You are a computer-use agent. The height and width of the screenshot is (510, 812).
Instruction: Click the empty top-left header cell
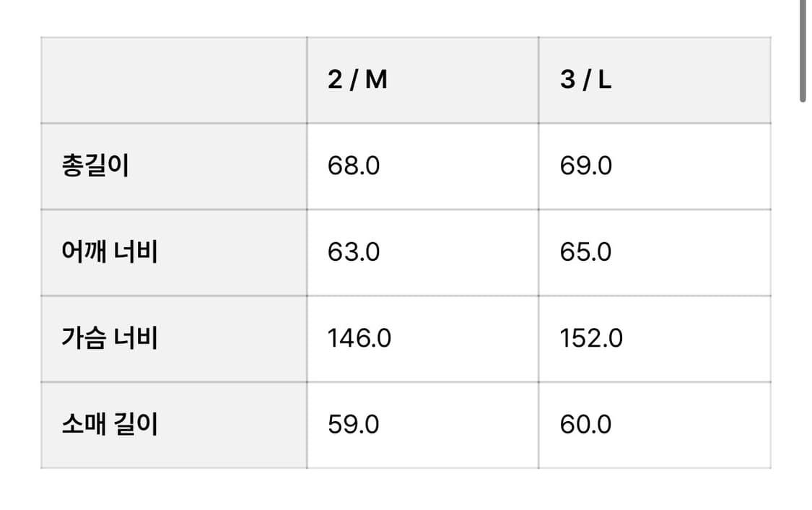coord(173,80)
